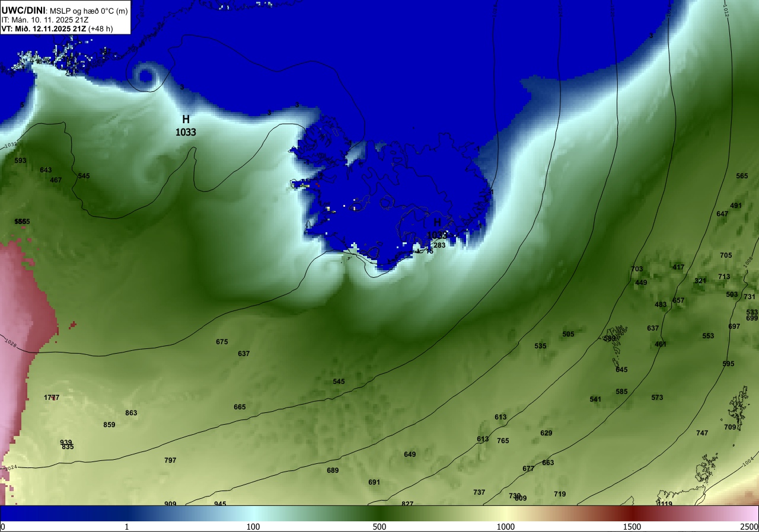This screenshot has height=532, width=759.
Task: Click the 697 map value
Action: pos(734,326)
